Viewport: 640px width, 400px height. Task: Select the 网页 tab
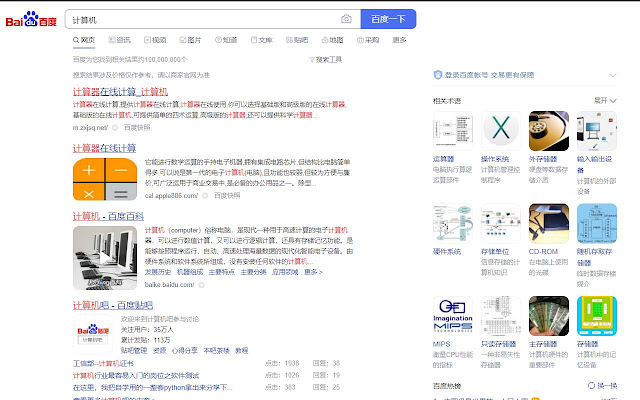(84, 40)
